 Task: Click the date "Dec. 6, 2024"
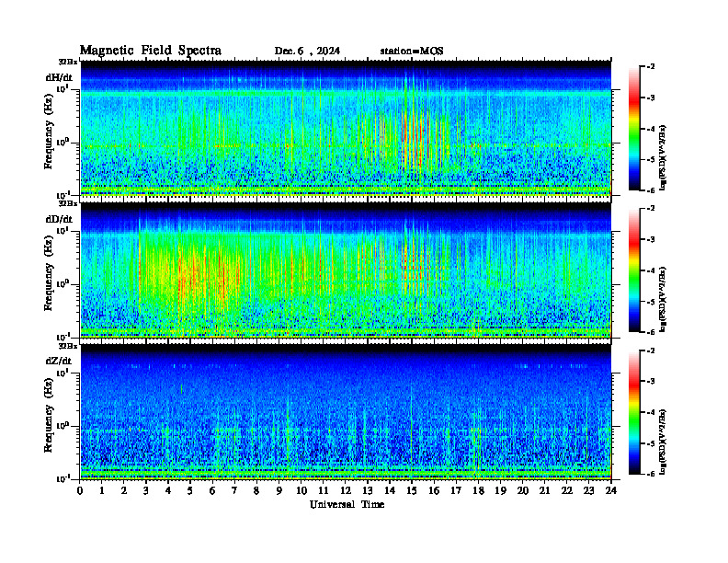(307, 52)
